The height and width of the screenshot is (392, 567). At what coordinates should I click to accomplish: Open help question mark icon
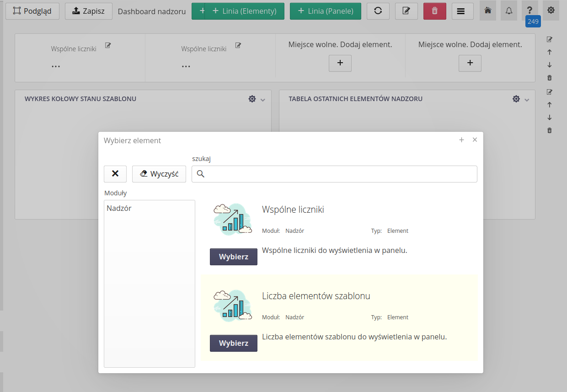pos(530,11)
